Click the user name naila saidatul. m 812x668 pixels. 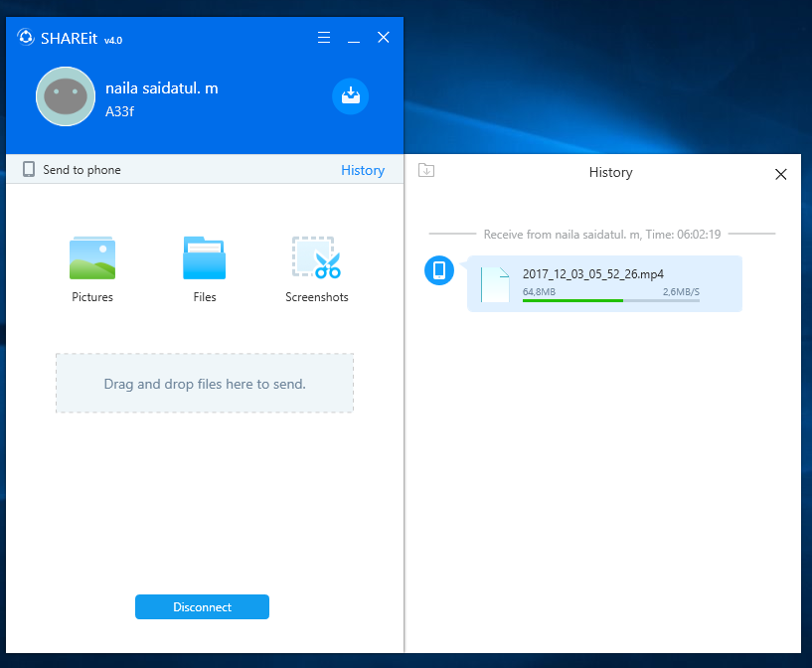(162, 88)
